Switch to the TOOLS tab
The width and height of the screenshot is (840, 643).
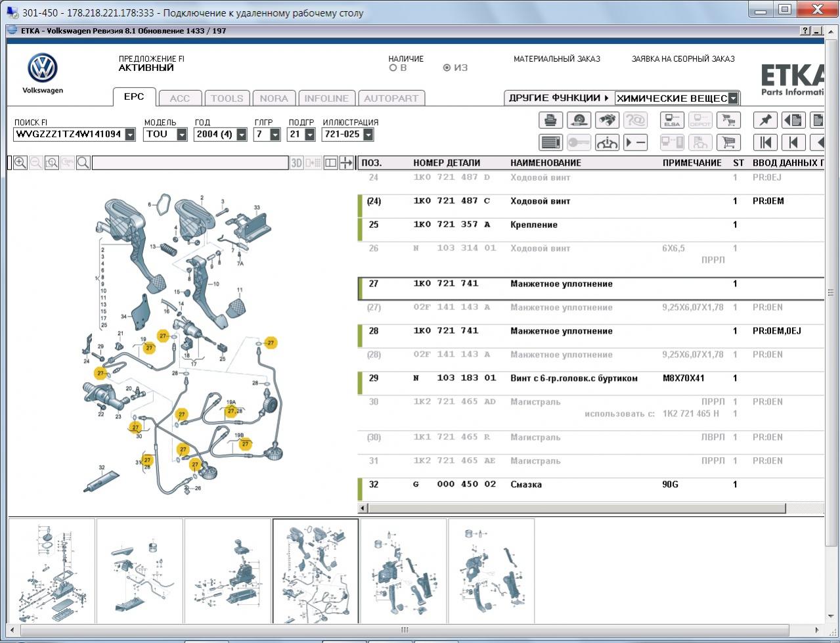[x=227, y=99]
